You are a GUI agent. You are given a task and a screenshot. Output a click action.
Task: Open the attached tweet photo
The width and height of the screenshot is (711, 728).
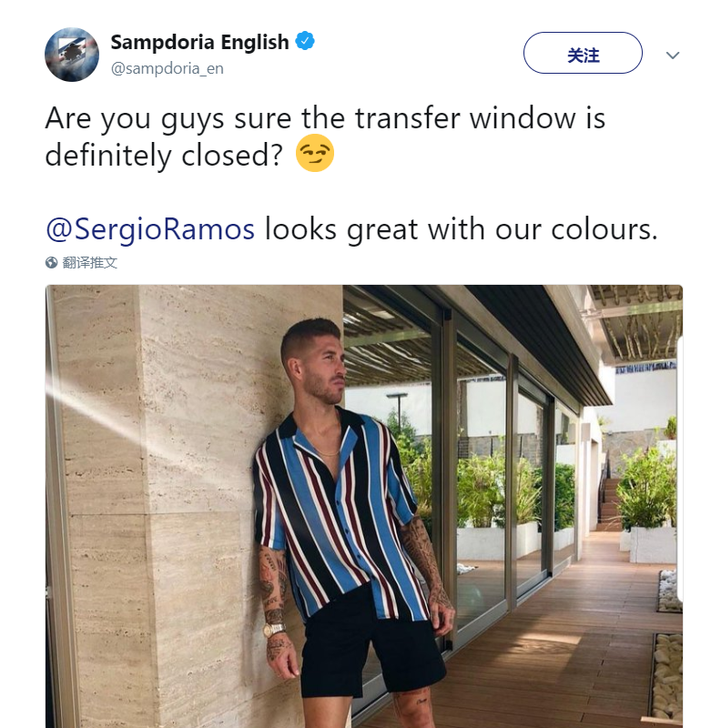tap(364, 506)
